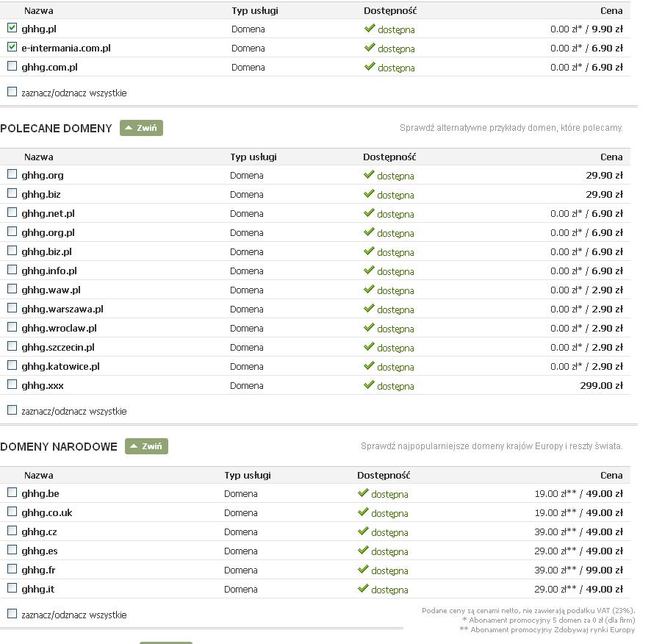The height and width of the screenshot is (644, 651).
Task: Click the ghhg.warszawa.pl domain name
Action: (62, 309)
